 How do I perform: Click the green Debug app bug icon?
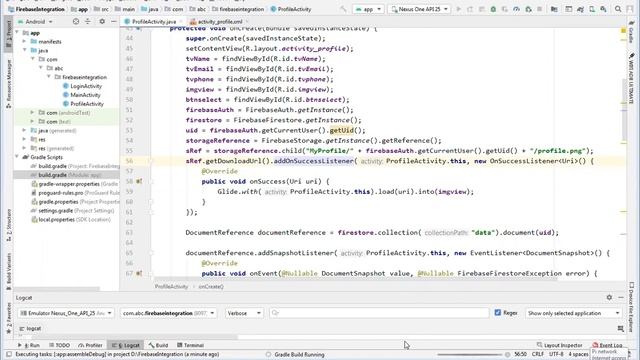tap(493, 9)
